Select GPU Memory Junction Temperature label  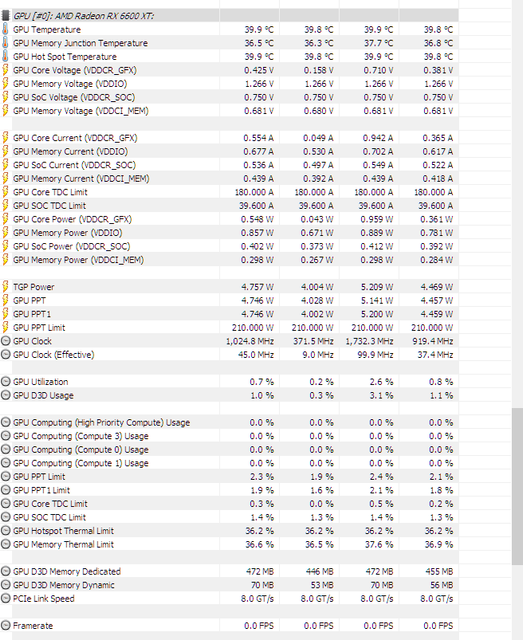point(80,43)
